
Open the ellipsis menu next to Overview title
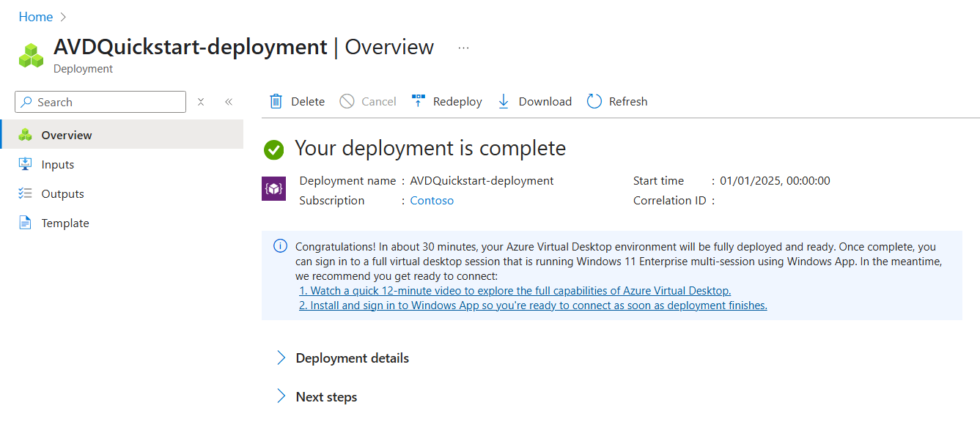(463, 46)
